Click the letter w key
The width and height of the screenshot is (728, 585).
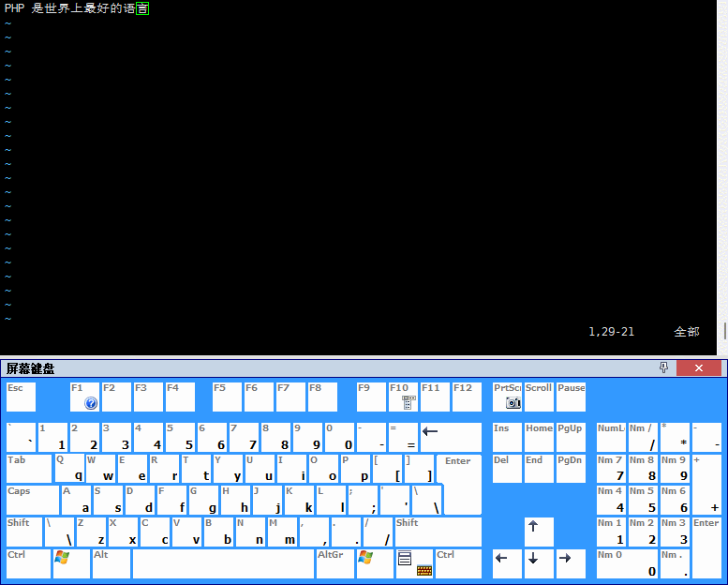tap(101, 469)
